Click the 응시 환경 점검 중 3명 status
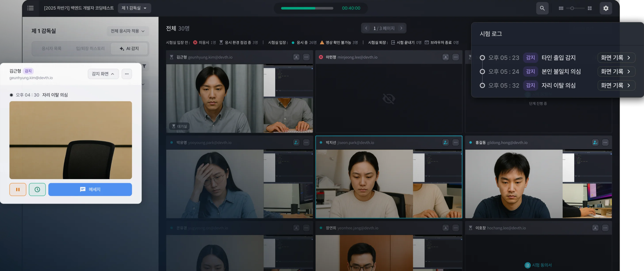 tap(239, 43)
